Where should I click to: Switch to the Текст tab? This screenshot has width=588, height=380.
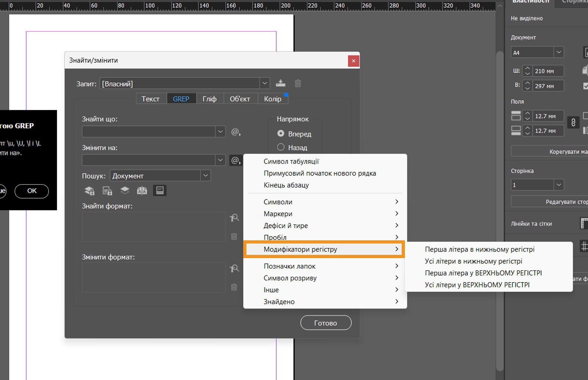point(151,99)
